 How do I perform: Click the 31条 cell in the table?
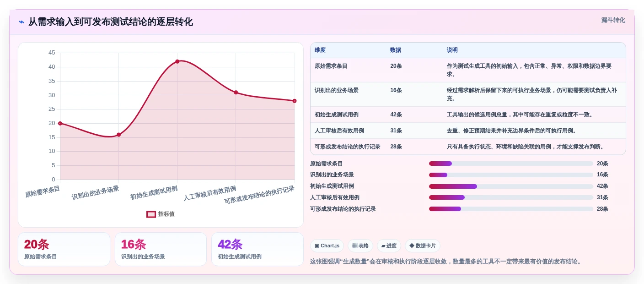point(396,131)
